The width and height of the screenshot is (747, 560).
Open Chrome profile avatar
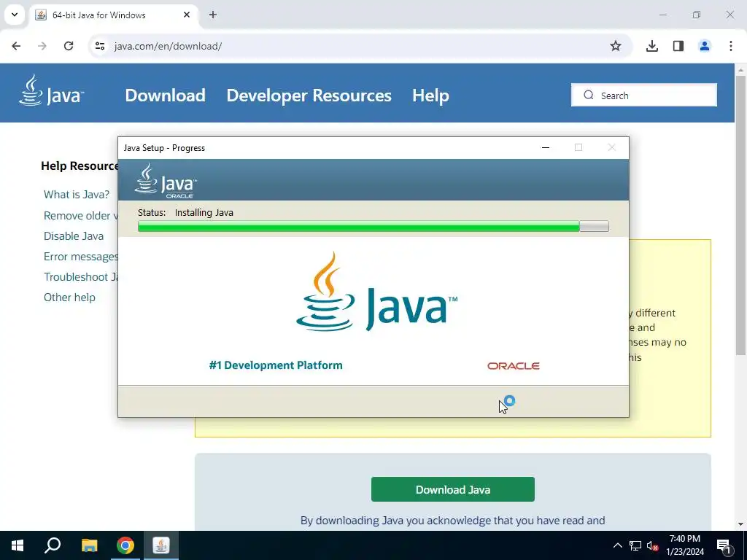705,46
